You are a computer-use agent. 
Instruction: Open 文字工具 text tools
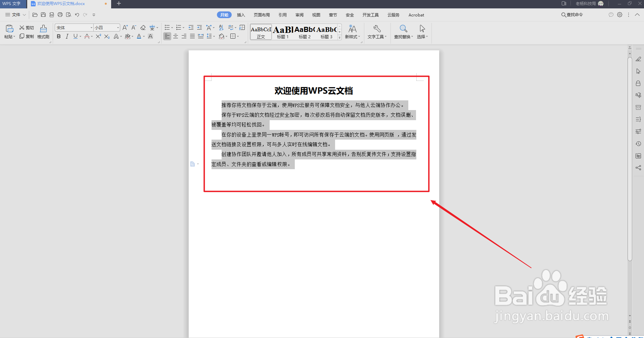[377, 32]
